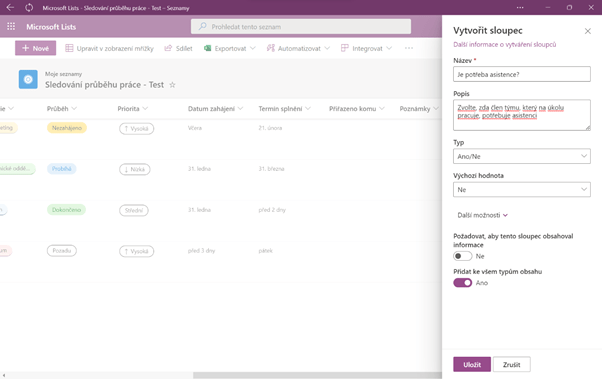Click the Share icon in toolbar

(x=168, y=48)
